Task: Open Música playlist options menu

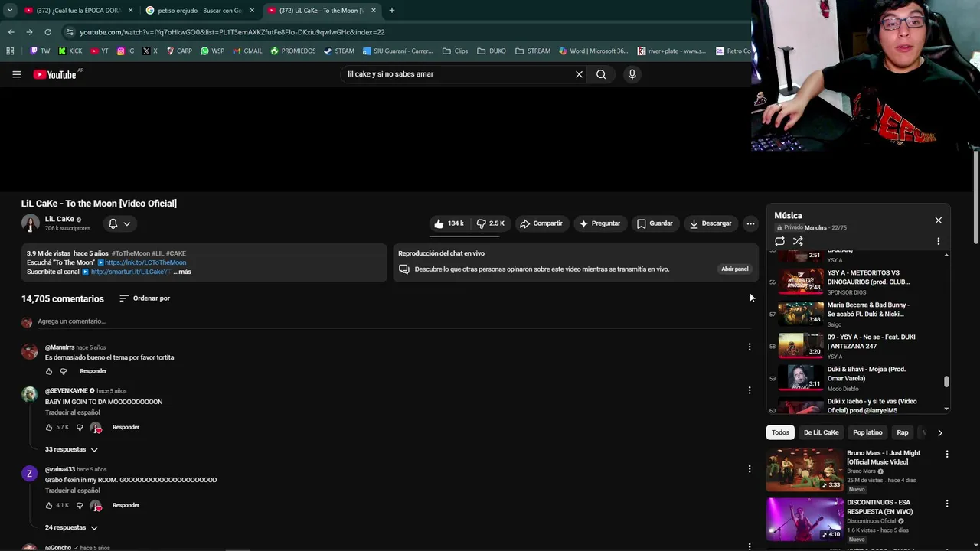Action: [939, 241]
